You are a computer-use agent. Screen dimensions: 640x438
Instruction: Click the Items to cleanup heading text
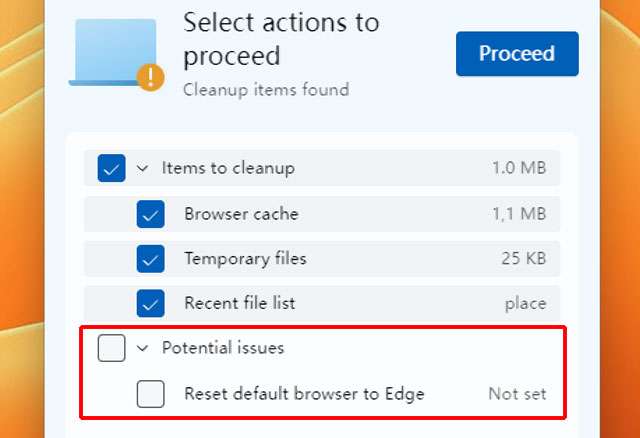228,168
